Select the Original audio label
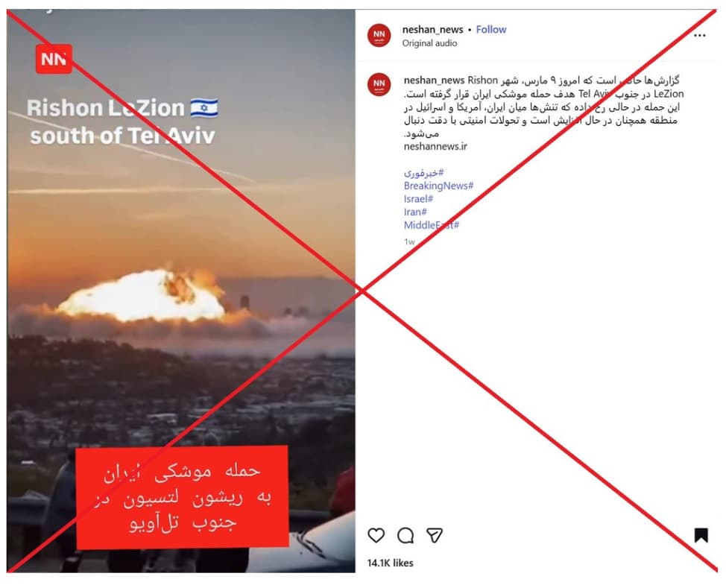The image size is (726, 588). point(429,43)
